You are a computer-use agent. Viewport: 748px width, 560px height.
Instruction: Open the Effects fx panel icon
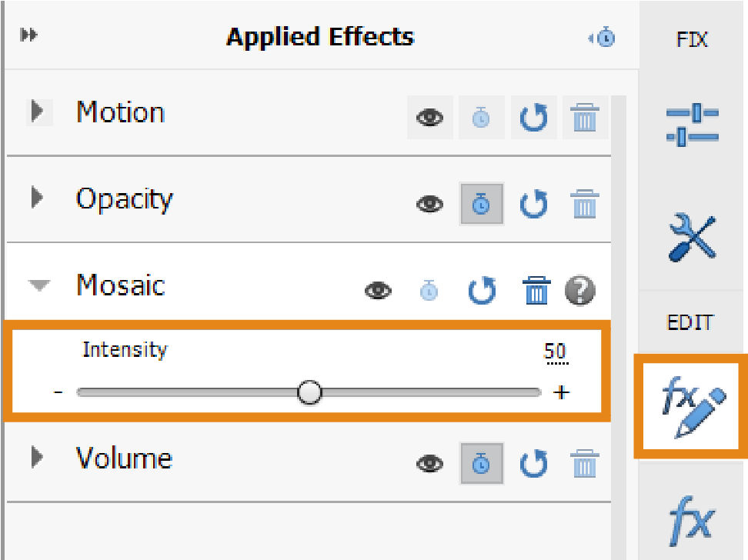coord(692,521)
